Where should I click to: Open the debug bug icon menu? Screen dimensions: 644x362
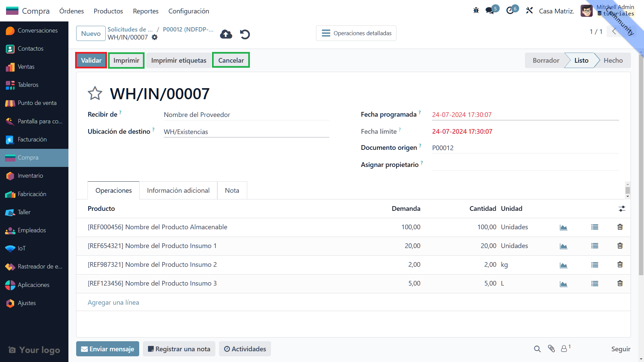476,11
